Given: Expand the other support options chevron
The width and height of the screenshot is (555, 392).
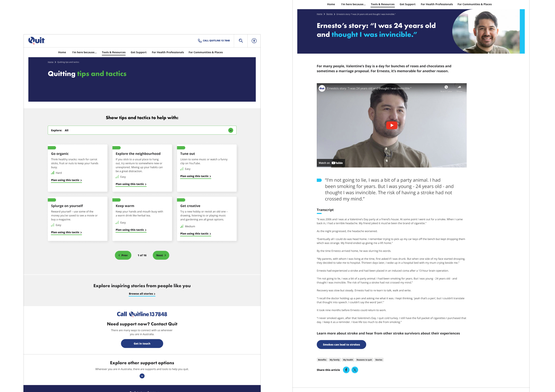Looking at the screenshot, I should click(x=142, y=376).
